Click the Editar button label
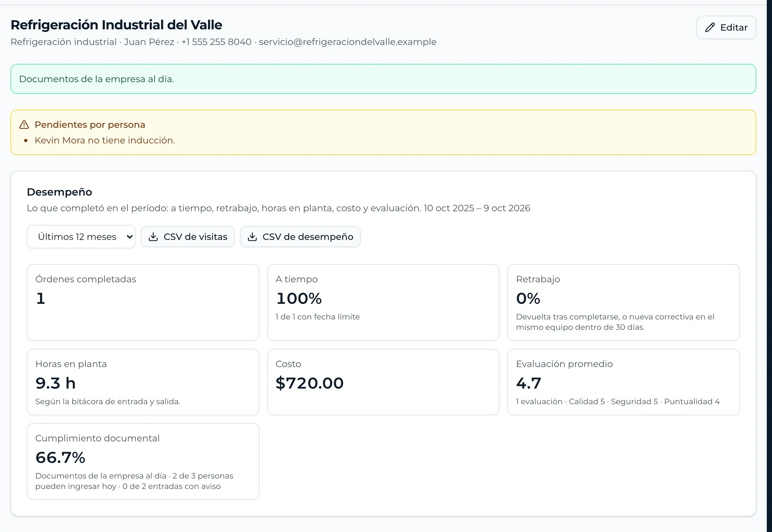This screenshot has width=772, height=532. (x=734, y=27)
